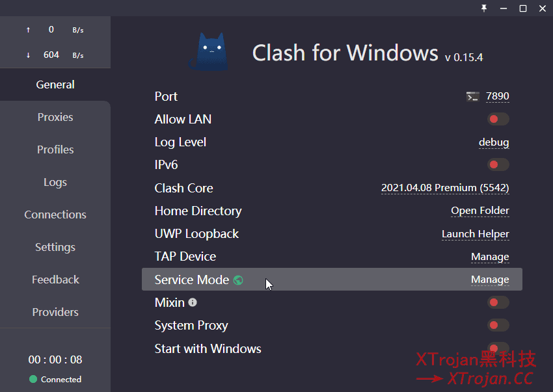Maximize the Clash window
553x392 pixels.
click(523, 8)
